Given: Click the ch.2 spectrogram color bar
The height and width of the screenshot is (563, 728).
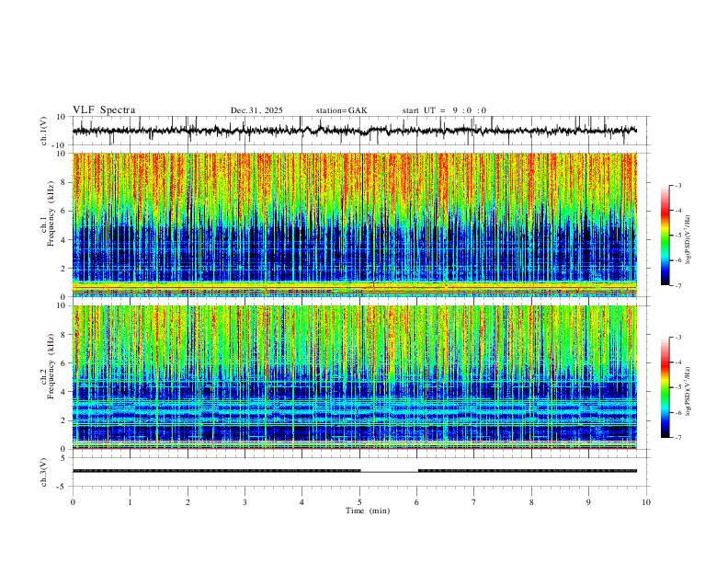Looking at the screenshot, I should pyautogui.click(x=665, y=387).
